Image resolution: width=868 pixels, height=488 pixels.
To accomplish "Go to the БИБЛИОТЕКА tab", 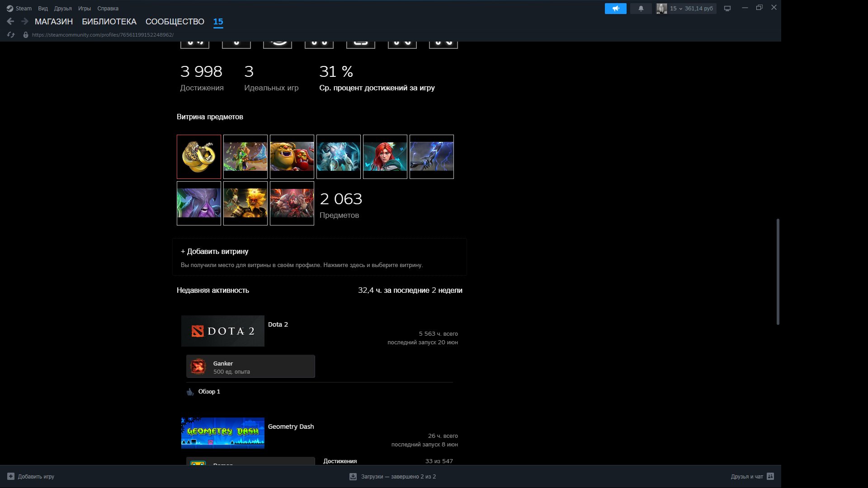I will [109, 22].
